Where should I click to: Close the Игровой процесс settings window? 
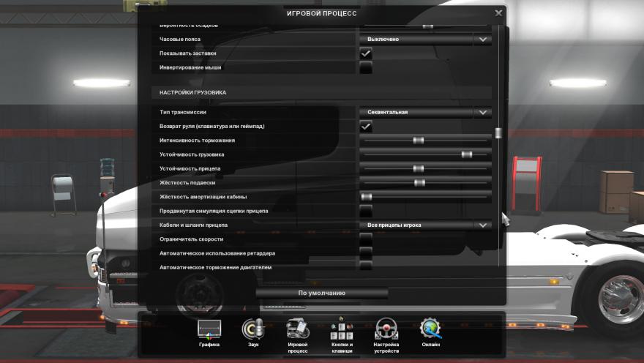point(498,13)
